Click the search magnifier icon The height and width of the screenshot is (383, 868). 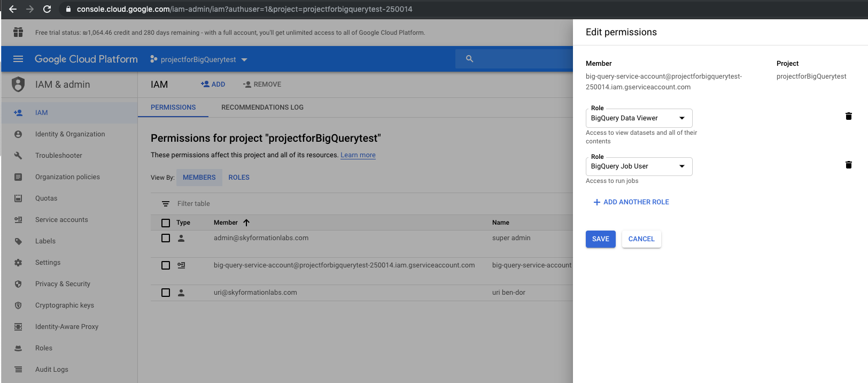469,59
